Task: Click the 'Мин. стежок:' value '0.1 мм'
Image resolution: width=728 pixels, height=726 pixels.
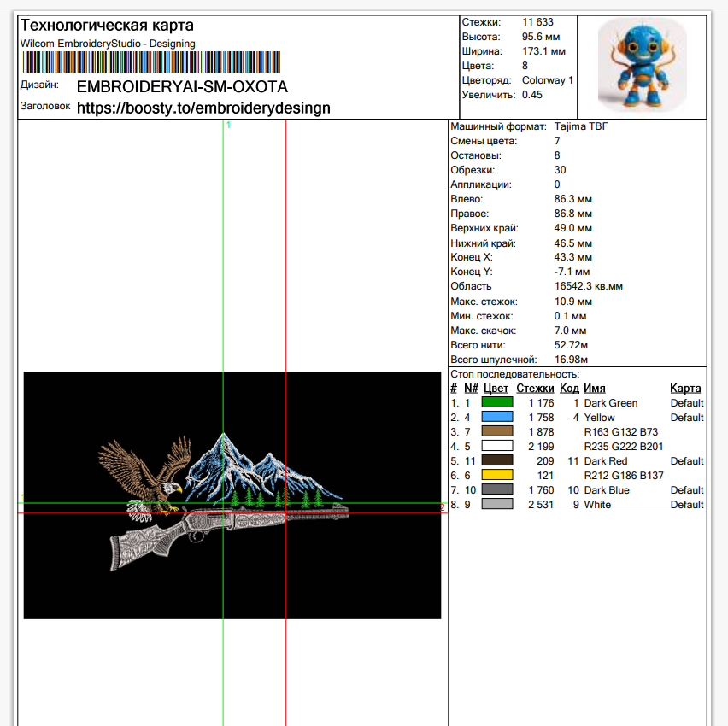Action: pyautogui.click(x=570, y=316)
